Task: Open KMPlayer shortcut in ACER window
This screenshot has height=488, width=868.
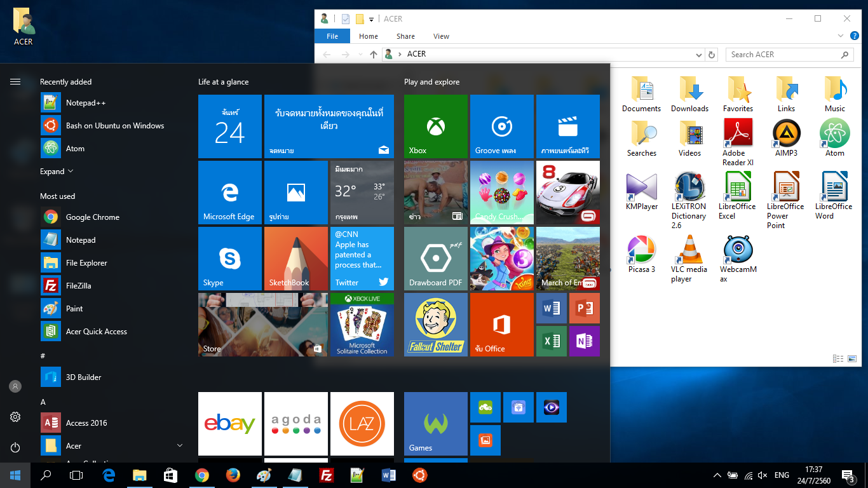Action: (x=641, y=193)
